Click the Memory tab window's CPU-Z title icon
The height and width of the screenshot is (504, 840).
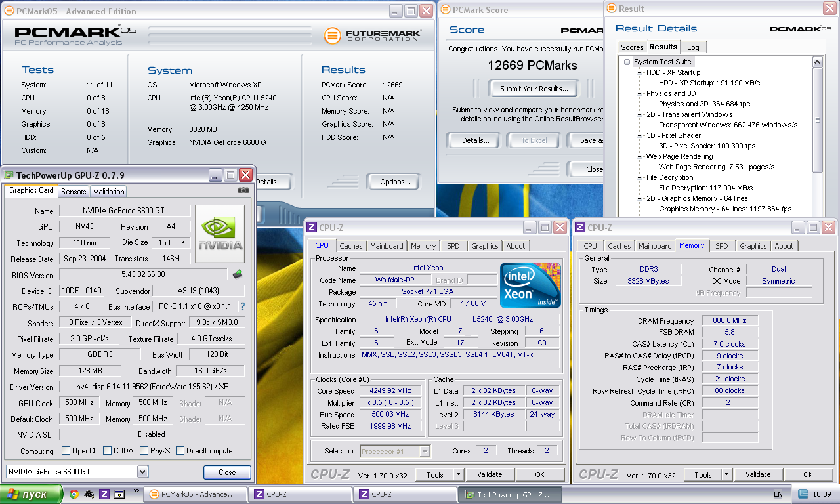click(580, 228)
